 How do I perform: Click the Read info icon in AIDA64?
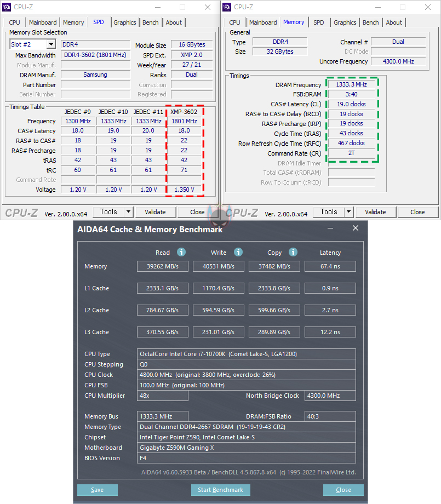coord(181,252)
